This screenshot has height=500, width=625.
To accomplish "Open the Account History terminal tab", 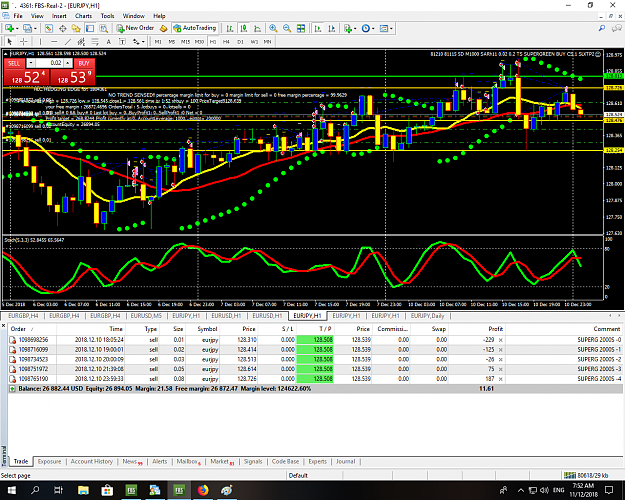I will pyautogui.click(x=92, y=461).
